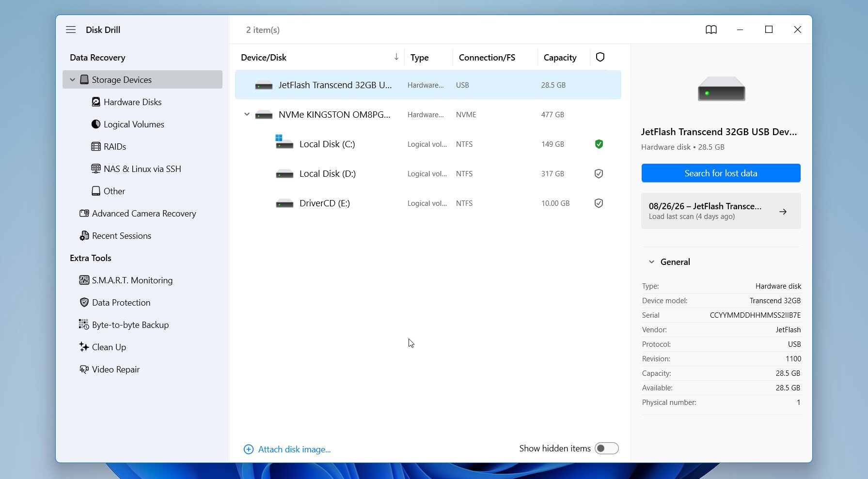Click the 28.5 GB capacity cell in list

(553, 85)
